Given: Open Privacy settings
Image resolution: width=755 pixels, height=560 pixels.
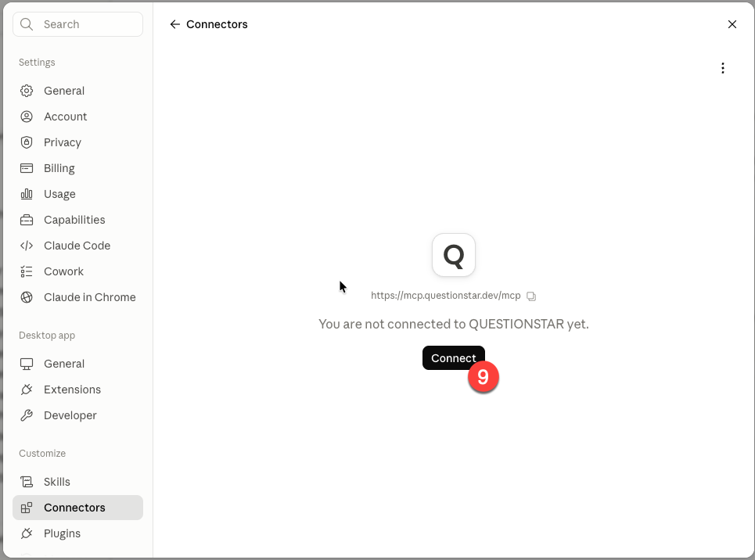Looking at the screenshot, I should (78, 142).
